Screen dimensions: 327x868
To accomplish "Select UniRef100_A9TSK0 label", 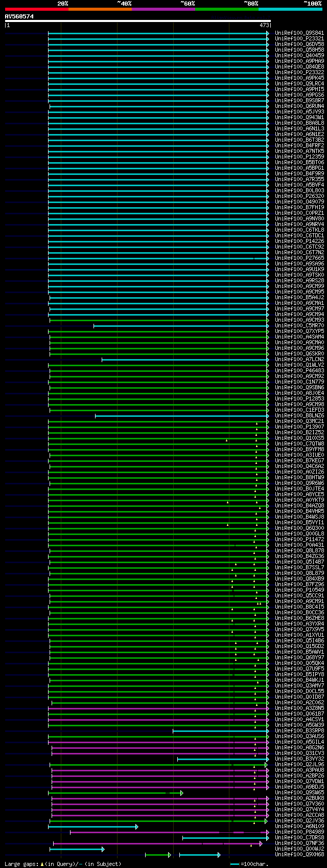I will click(x=299, y=275).
